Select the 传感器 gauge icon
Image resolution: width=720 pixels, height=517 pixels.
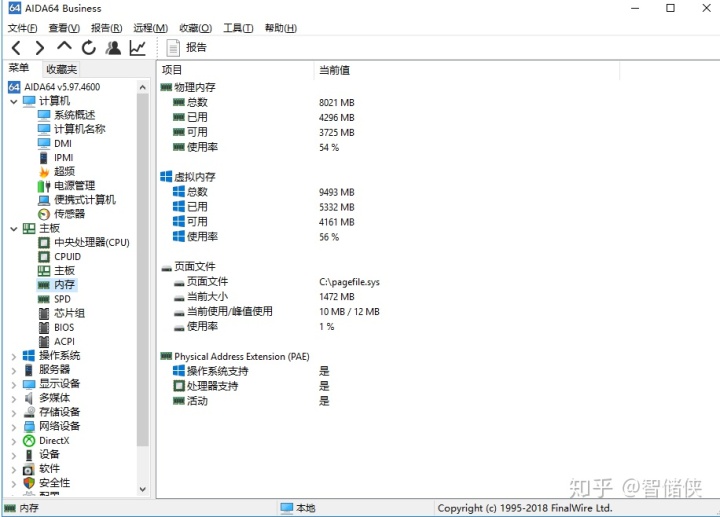(x=44, y=214)
